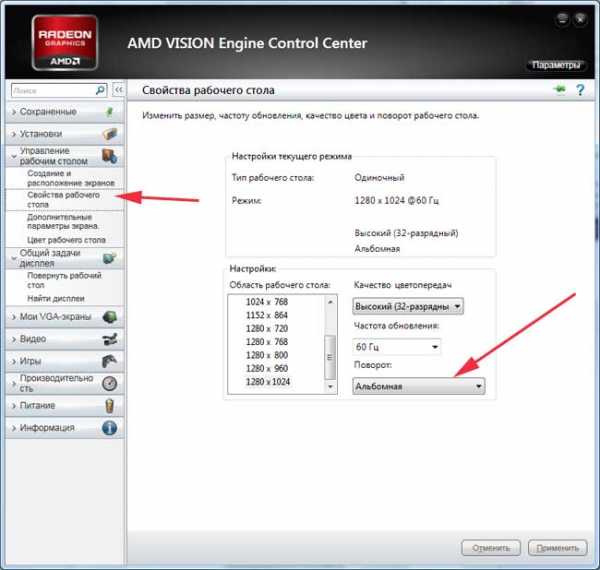Click the resolution list scrollbar thumb
600x570 pixels.
click(x=330, y=357)
